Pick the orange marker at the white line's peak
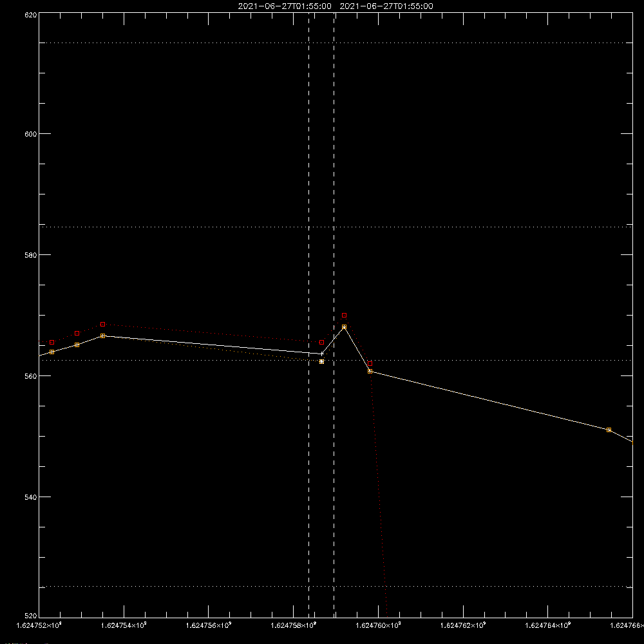Image resolution: width=644 pixels, height=644 pixels. (344, 327)
